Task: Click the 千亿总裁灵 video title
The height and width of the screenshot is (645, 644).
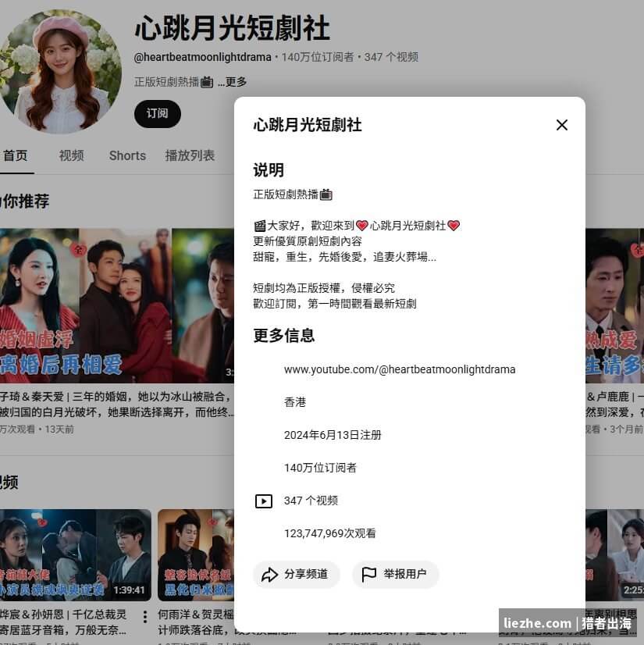Action: [64, 622]
